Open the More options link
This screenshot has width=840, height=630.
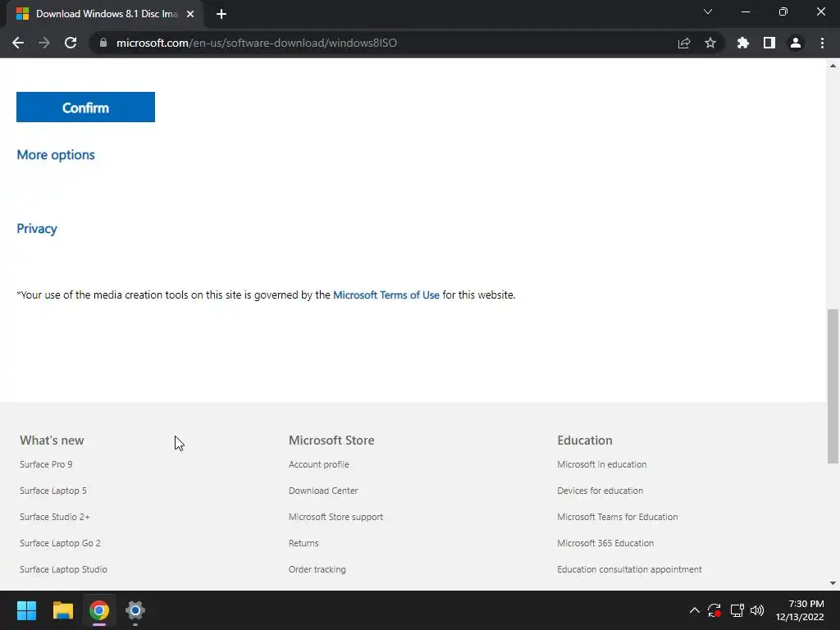56,155
